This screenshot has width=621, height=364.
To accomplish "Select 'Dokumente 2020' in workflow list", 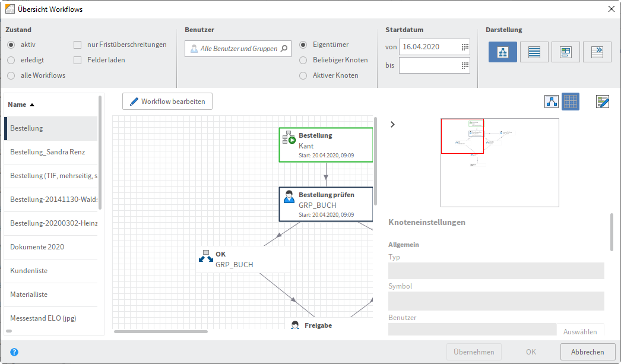I will point(37,247).
